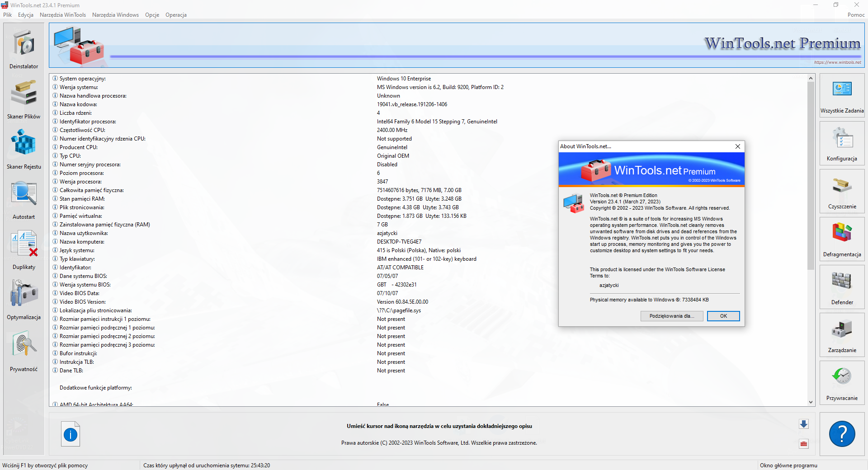
Task: Click the scroll down arrow of info list
Action: (x=811, y=402)
